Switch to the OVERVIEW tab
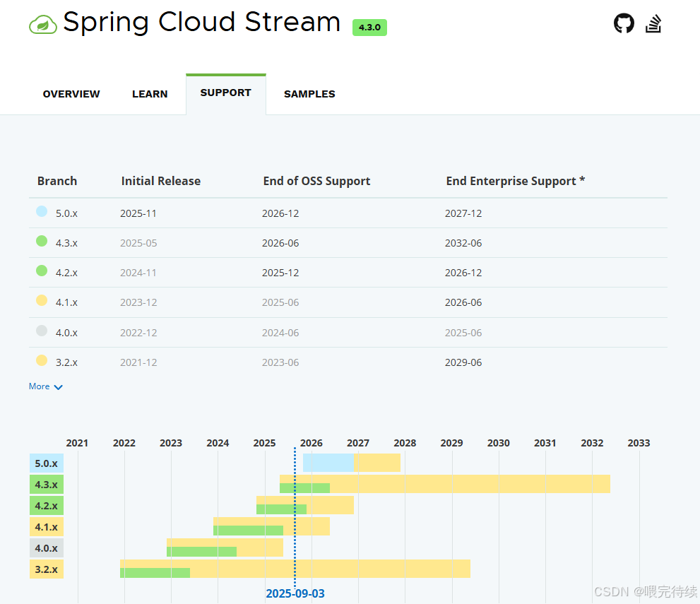This screenshot has width=700, height=604. click(71, 94)
